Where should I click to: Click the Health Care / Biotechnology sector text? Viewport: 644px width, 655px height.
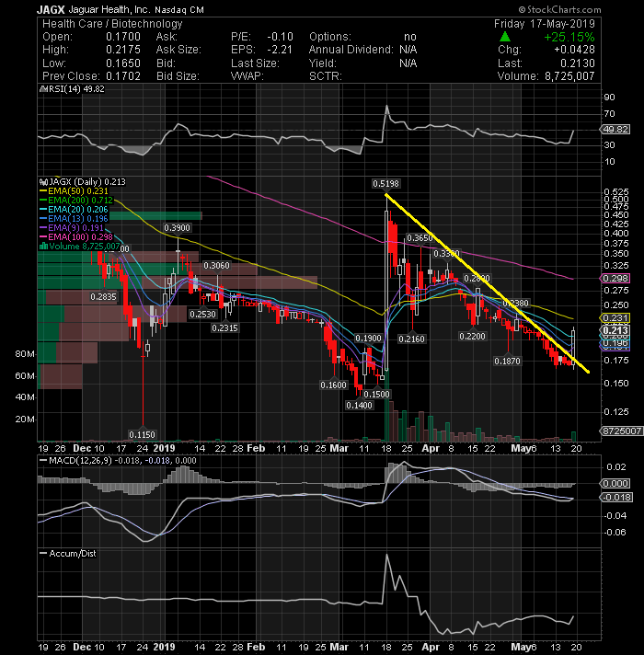(112, 24)
